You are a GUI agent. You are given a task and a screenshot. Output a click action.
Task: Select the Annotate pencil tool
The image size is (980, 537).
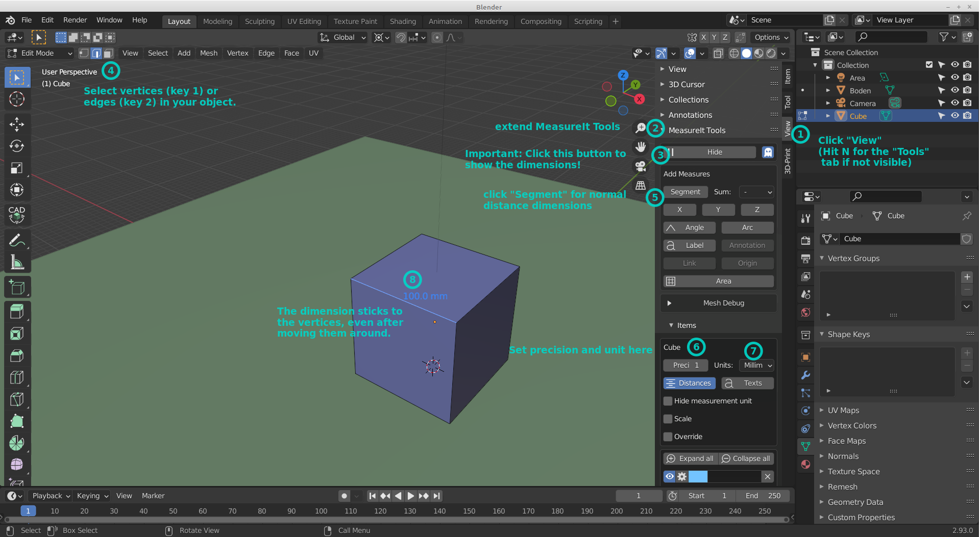[17, 240]
